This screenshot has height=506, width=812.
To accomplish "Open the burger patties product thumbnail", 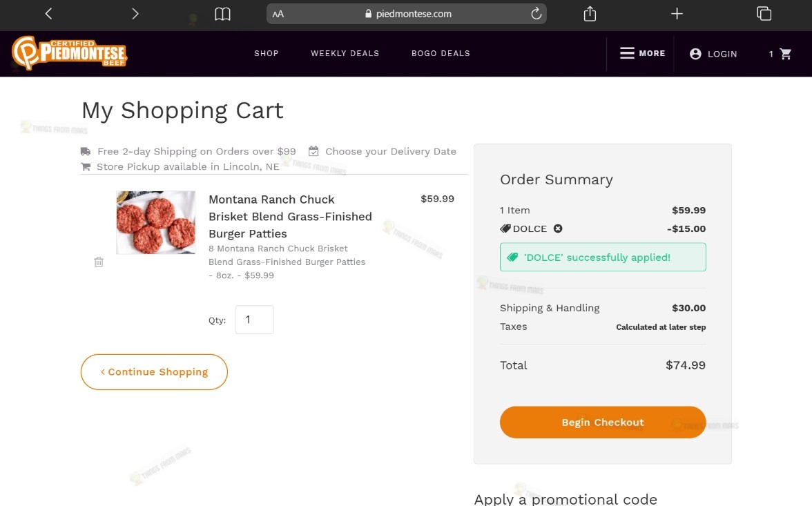I will click(156, 223).
